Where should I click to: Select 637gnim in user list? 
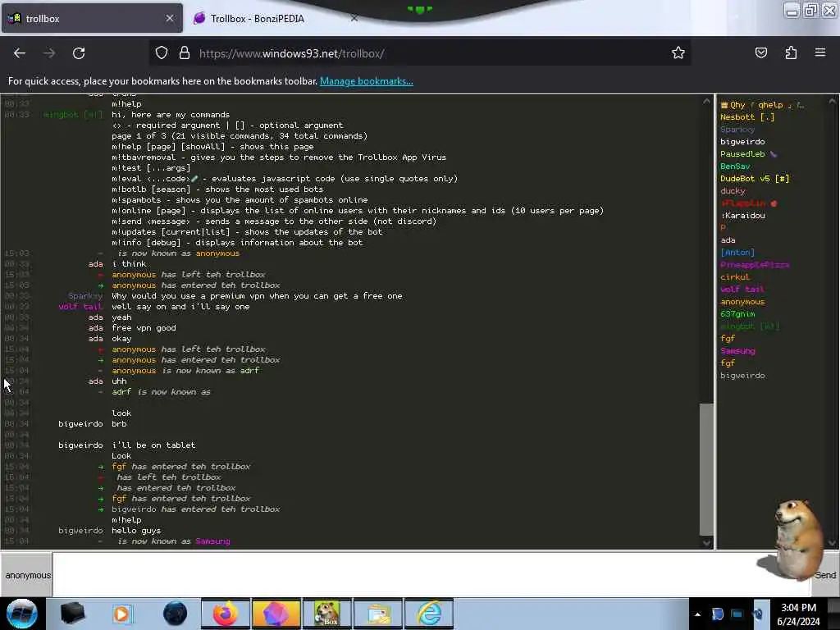pyautogui.click(x=737, y=314)
